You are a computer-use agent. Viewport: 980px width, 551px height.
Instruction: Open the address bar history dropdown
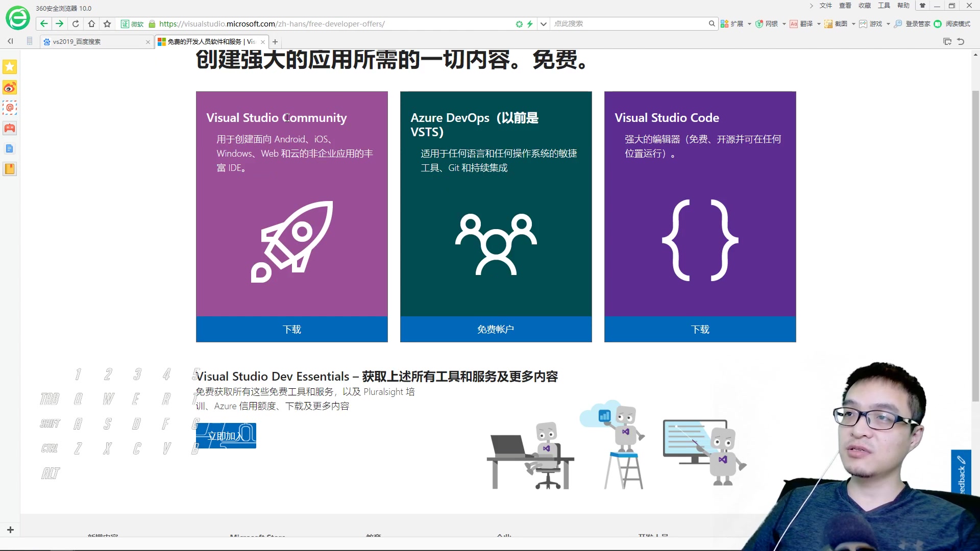click(544, 24)
